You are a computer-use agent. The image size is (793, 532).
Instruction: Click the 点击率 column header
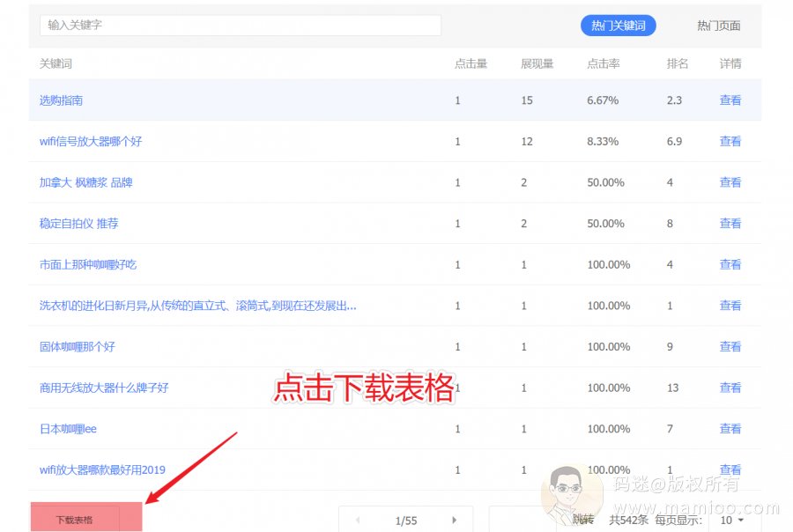(x=604, y=63)
